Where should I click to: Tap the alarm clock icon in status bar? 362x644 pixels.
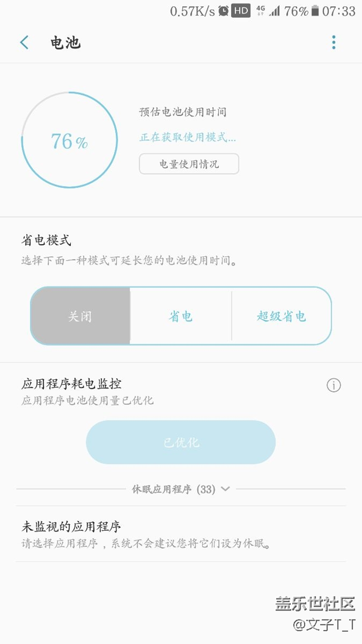(225, 10)
